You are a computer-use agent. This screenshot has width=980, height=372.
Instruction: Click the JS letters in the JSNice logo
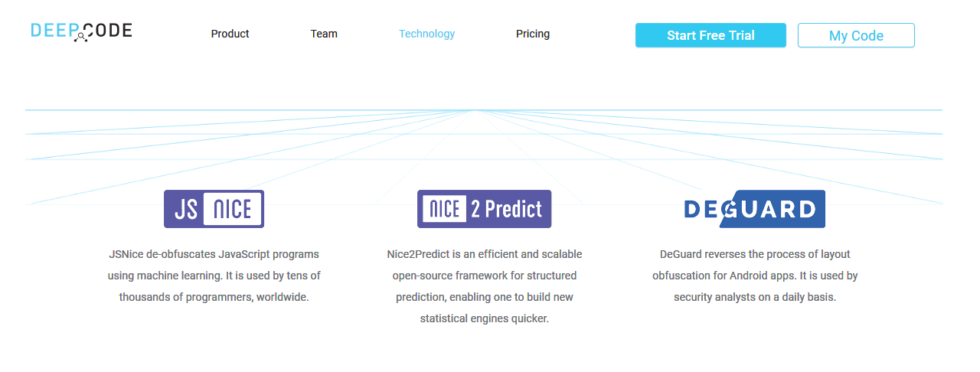pos(185,209)
